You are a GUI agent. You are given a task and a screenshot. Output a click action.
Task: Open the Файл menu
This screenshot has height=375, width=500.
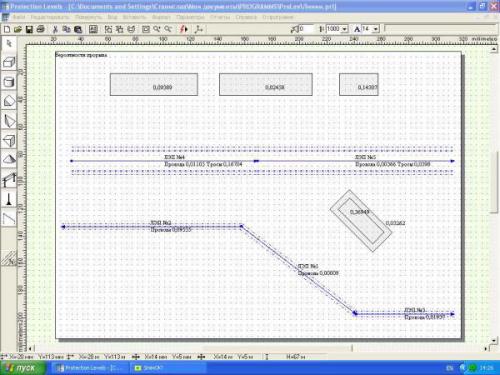click(19, 17)
